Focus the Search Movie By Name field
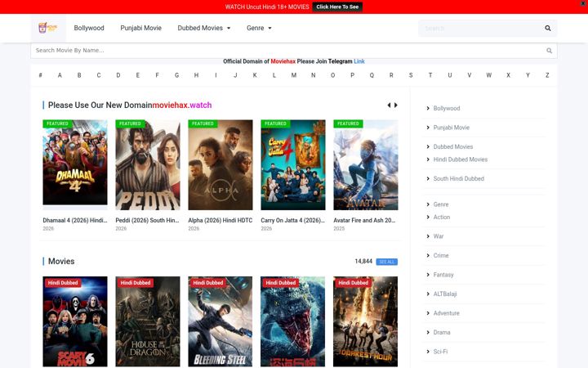This screenshot has width=588, height=368. 294,51
